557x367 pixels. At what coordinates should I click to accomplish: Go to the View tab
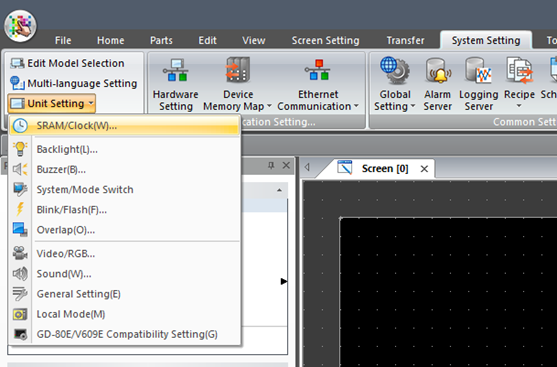coord(254,41)
